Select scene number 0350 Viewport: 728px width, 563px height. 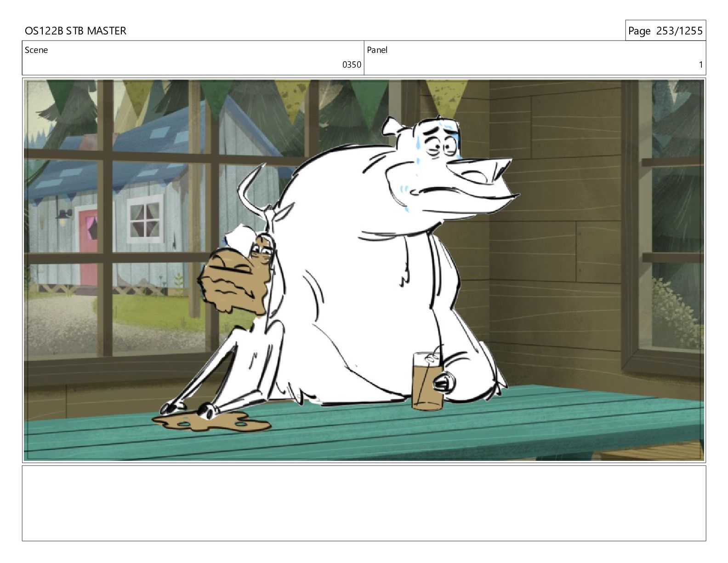pos(352,65)
